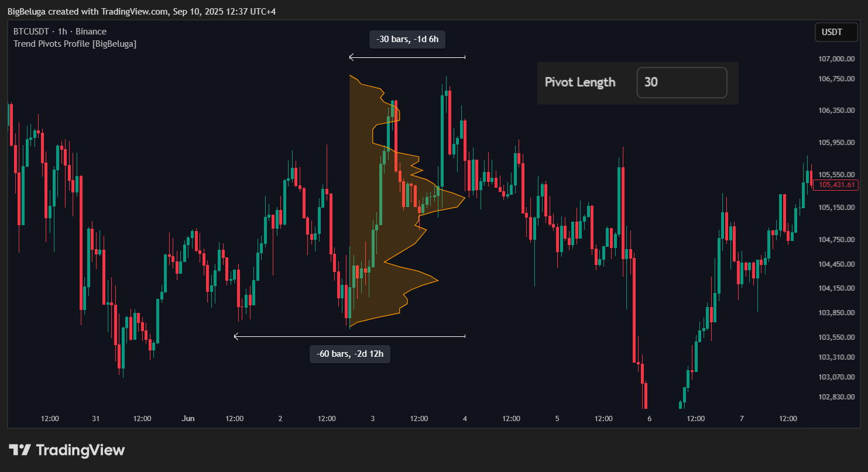Click the "31" date label on time axis
Viewport: 868px width, 472px height.
96,419
